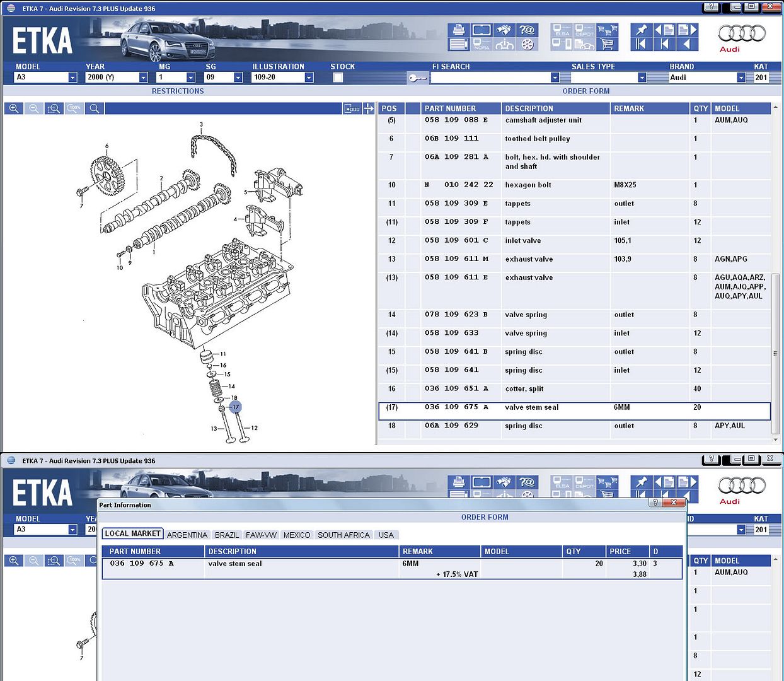Screen dimensions: 784x681
Task: Click the RESTRICTIONS link
Action: tap(178, 91)
